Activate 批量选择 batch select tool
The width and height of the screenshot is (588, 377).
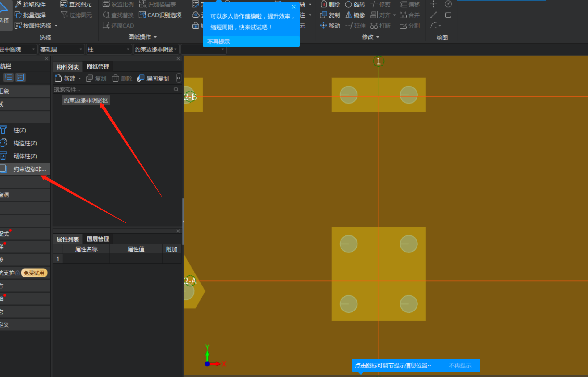(30, 15)
